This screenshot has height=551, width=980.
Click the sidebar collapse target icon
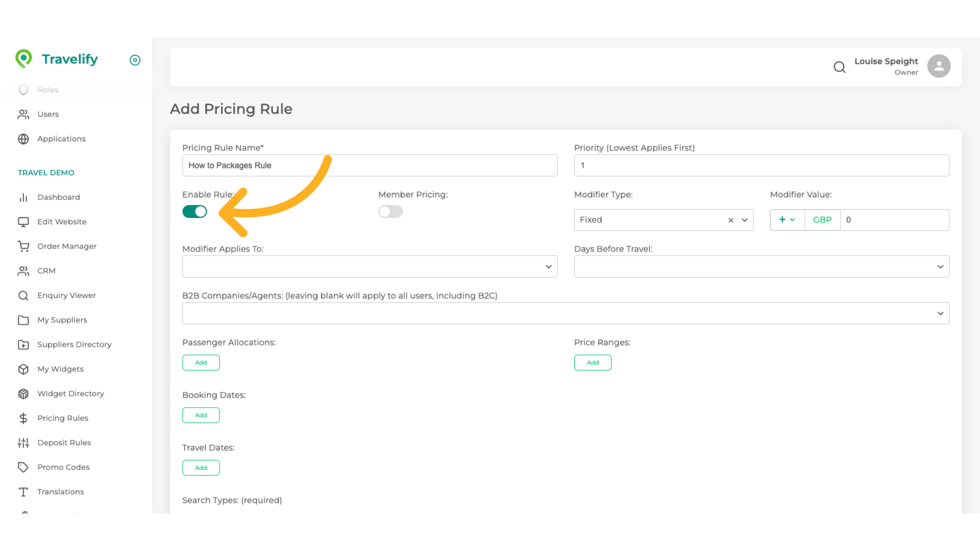[135, 60]
